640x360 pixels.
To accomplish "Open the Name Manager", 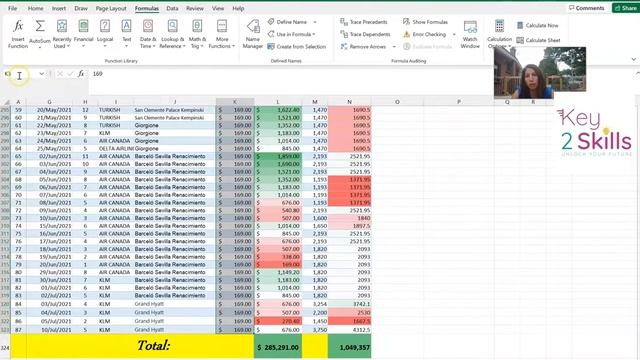I will click(x=253, y=34).
